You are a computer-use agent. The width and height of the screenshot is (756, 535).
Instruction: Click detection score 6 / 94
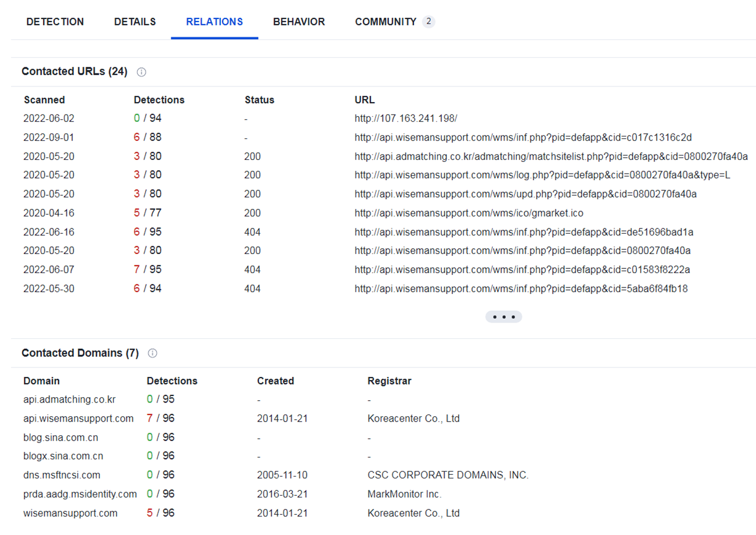pos(147,289)
